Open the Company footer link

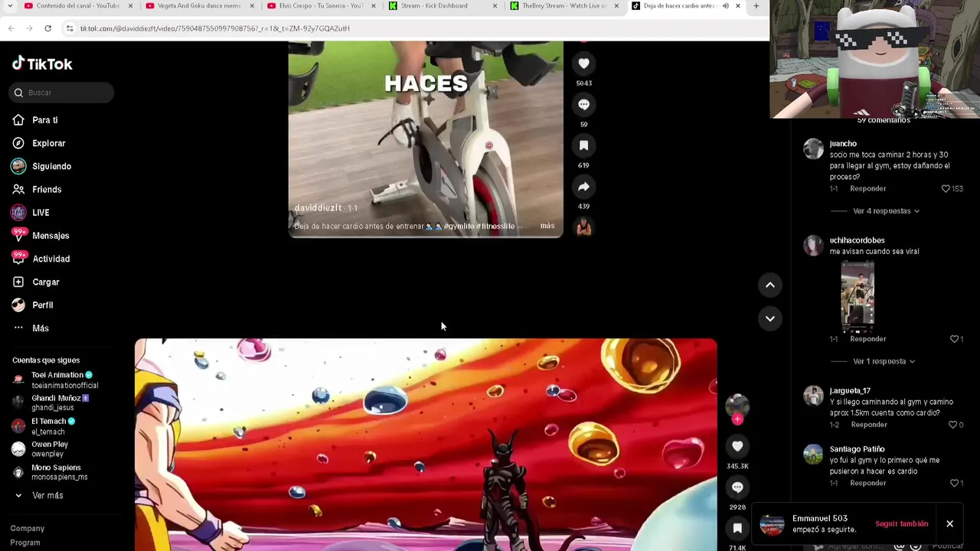pos(27,529)
